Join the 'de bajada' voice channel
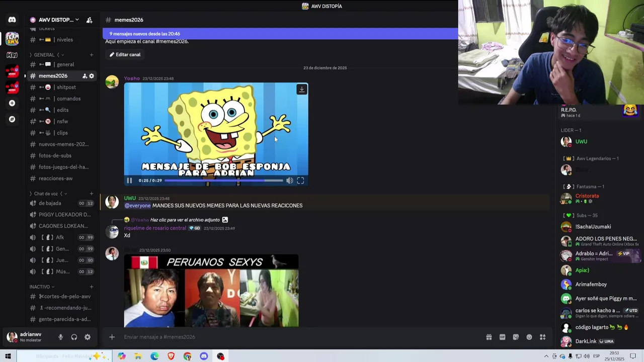644x362 pixels. (x=61, y=203)
